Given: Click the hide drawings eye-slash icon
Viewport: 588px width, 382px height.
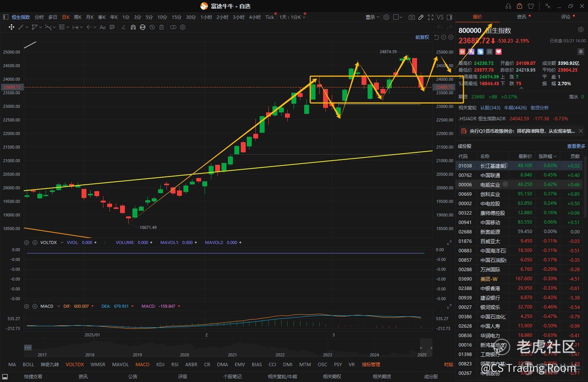Looking at the screenshot, I should [152, 27].
